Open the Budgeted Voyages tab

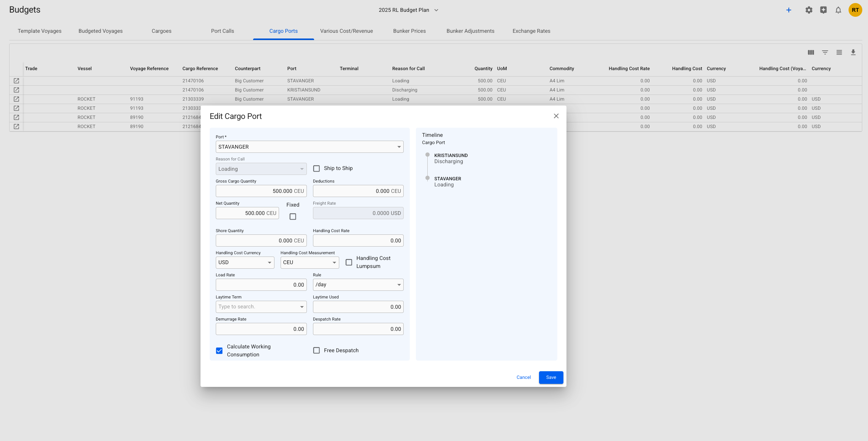click(101, 31)
